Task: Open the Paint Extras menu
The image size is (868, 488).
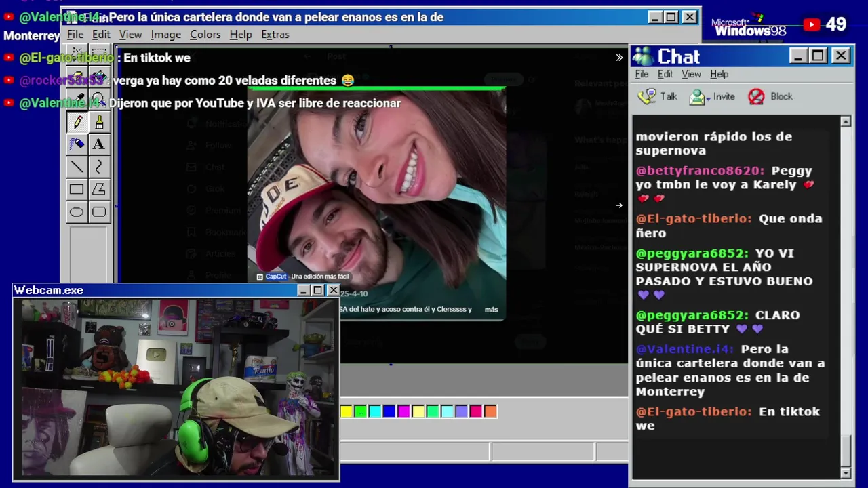Action: point(275,34)
